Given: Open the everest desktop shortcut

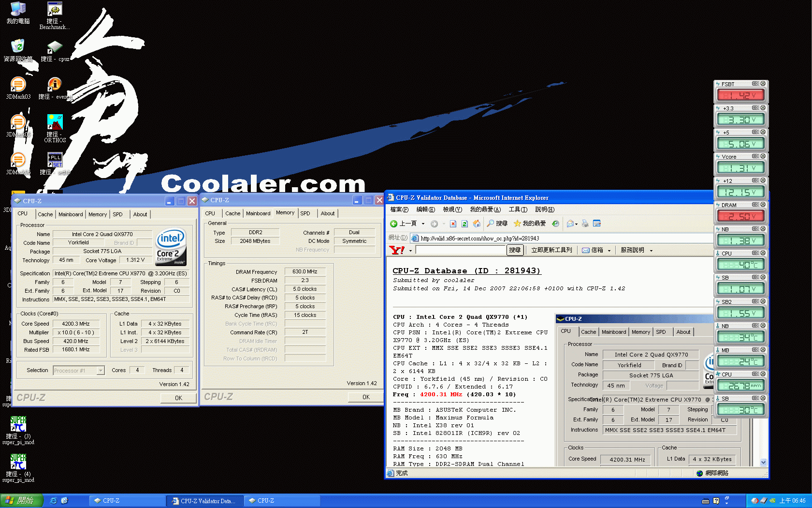Looking at the screenshot, I should pyautogui.click(x=55, y=88).
